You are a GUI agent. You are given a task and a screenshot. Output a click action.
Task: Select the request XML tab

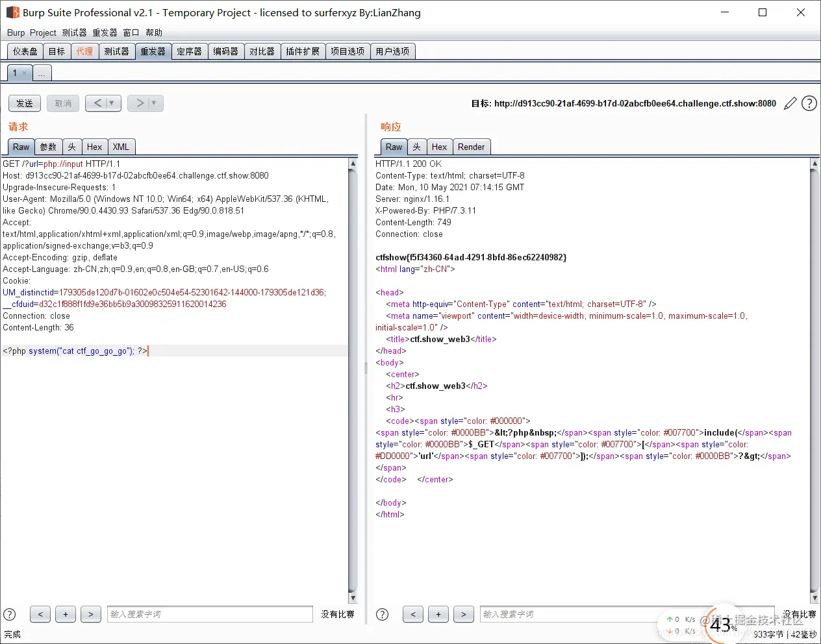pos(121,147)
